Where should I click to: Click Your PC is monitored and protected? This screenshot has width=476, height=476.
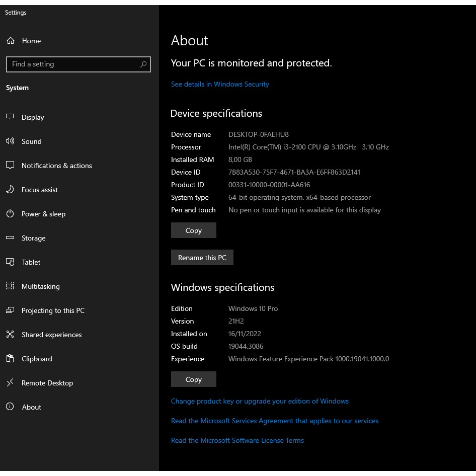(x=252, y=63)
